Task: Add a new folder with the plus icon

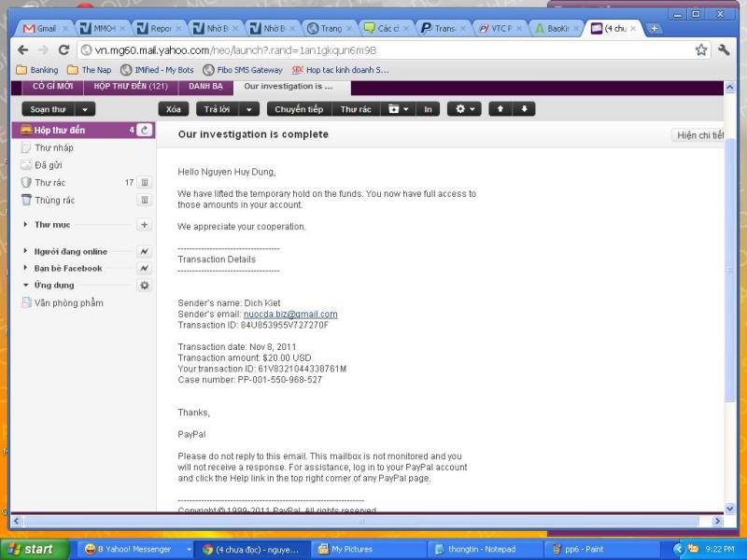Action: pos(145,225)
